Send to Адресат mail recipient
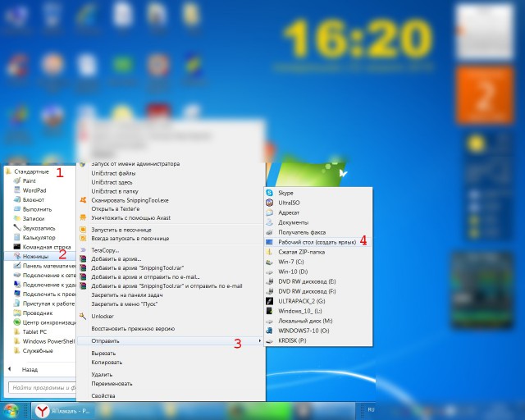The width and height of the screenshot is (525, 420). tap(289, 212)
